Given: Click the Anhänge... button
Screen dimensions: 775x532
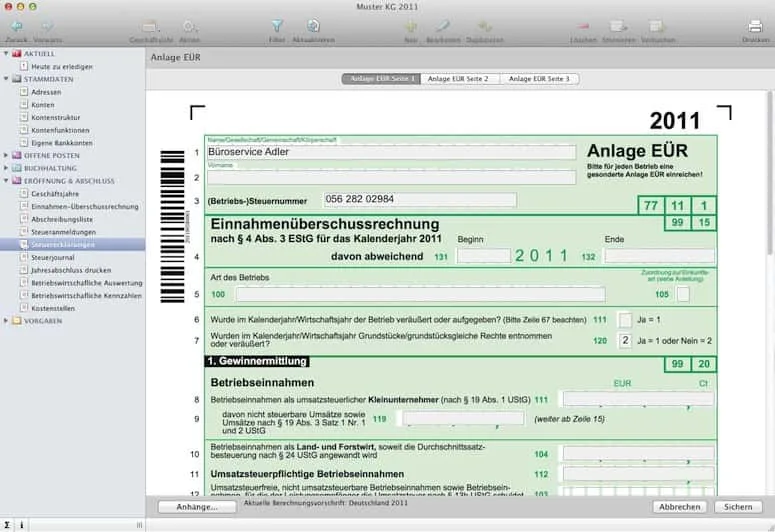Looking at the screenshot, I should point(197,507).
